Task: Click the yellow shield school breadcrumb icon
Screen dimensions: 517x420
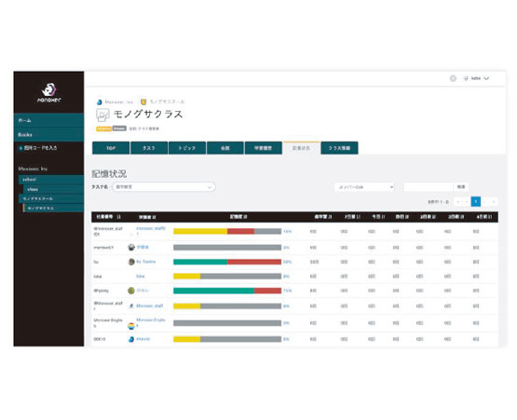Action: [x=143, y=102]
